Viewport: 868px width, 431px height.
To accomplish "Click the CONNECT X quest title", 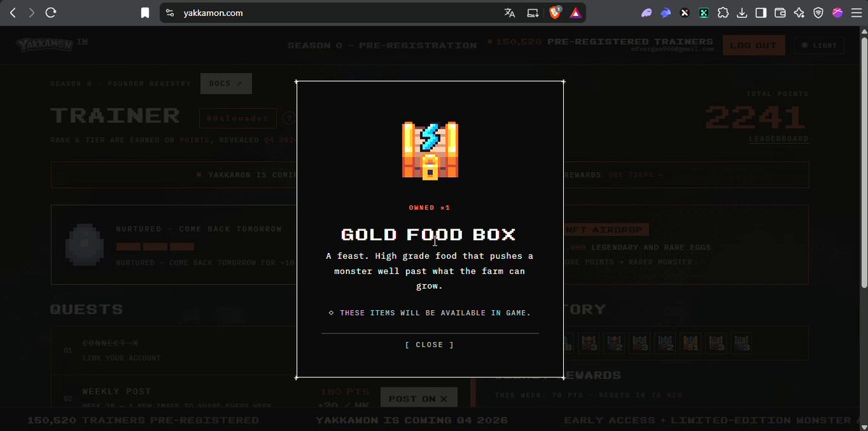I will pyautogui.click(x=110, y=343).
